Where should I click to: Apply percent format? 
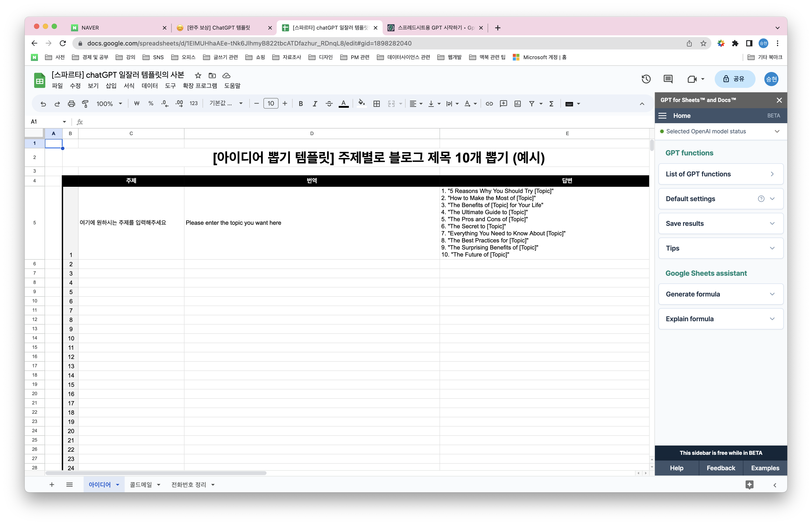pyautogui.click(x=151, y=104)
